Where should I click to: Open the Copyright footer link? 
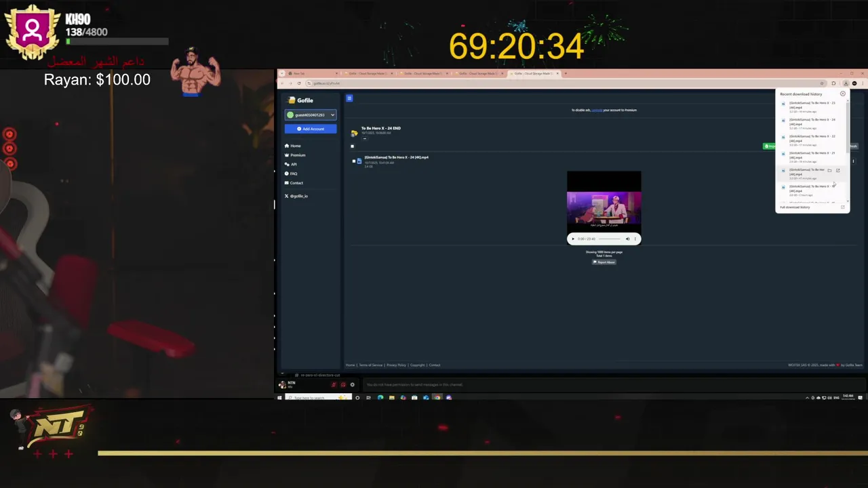click(x=417, y=365)
